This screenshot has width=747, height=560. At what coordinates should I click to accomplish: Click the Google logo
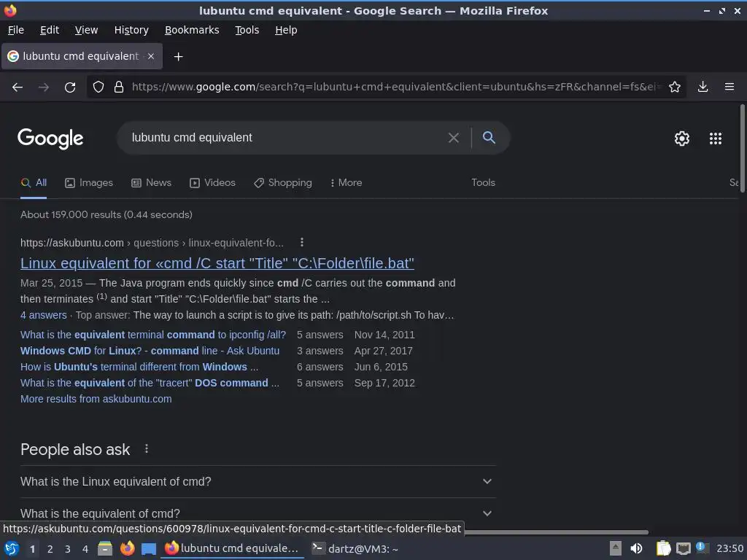tap(50, 139)
